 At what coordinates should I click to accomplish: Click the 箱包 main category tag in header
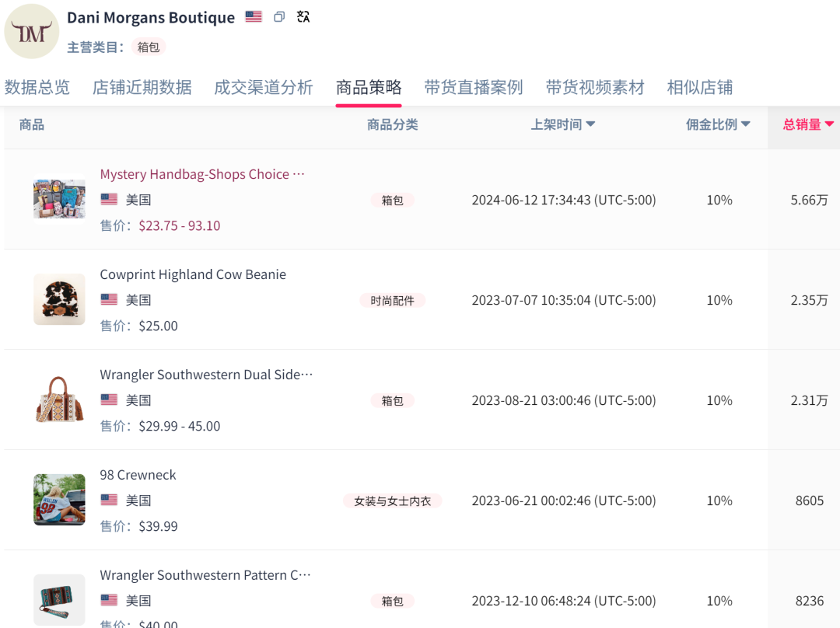click(x=149, y=47)
